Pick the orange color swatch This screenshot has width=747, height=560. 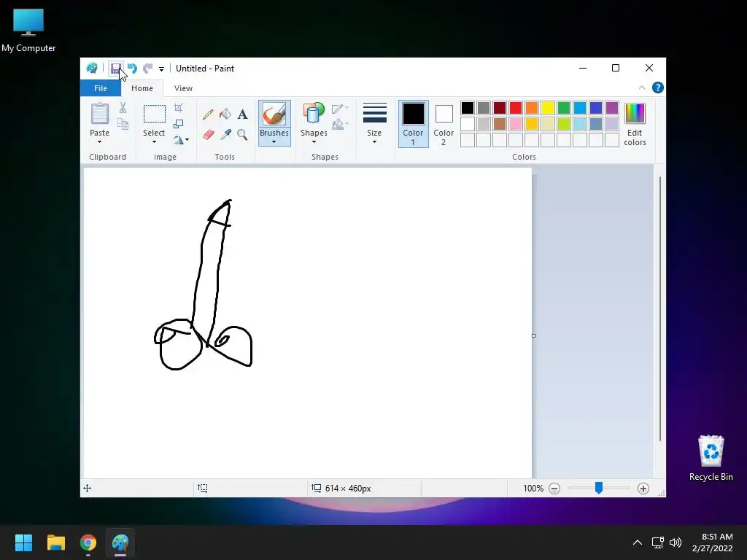tap(532, 108)
